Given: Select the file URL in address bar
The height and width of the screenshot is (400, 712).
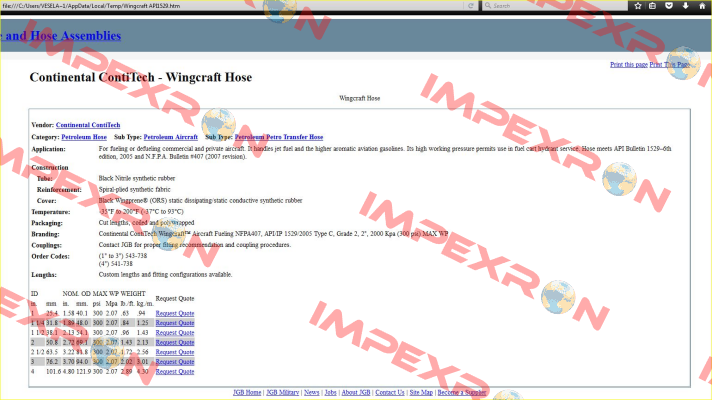Looking at the screenshot, I should click(x=91, y=6).
